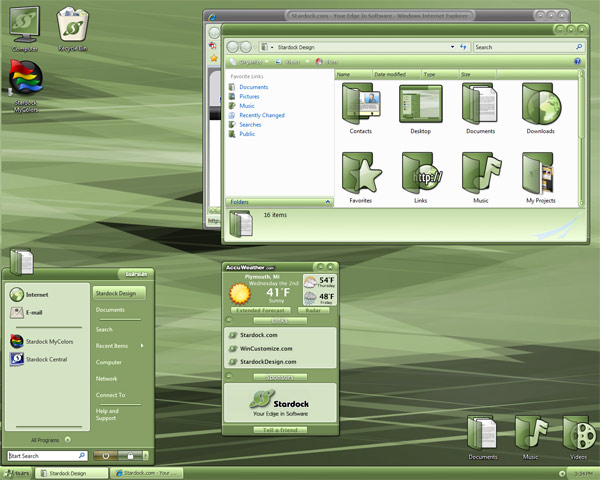Screen dimensions: 600x480
Task: Select the Favorites folder with star icon
Action: coord(360,178)
